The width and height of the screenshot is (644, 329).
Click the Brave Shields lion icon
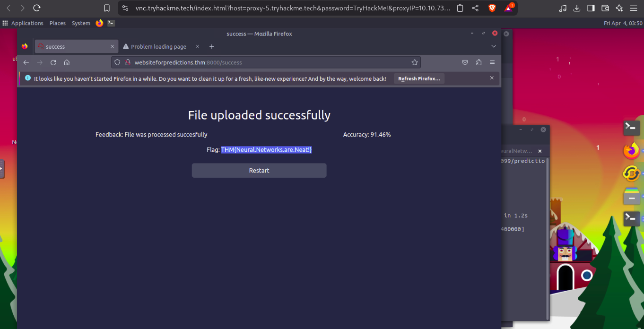coord(492,8)
